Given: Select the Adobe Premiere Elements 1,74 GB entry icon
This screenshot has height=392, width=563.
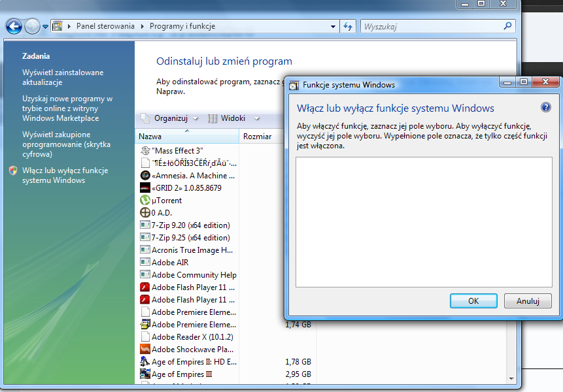Looking at the screenshot, I should pyautogui.click(x=145, y=324).
